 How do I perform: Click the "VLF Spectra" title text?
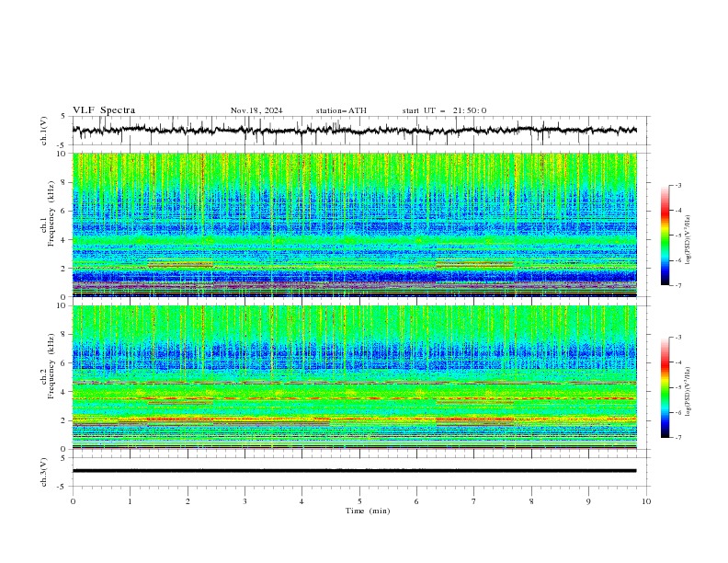pos(104,110)
